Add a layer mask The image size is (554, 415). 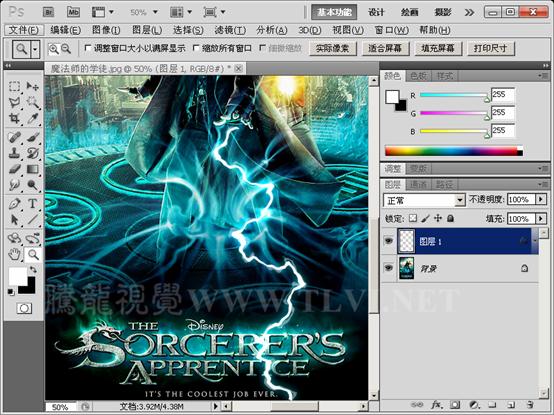coord(455,405)
